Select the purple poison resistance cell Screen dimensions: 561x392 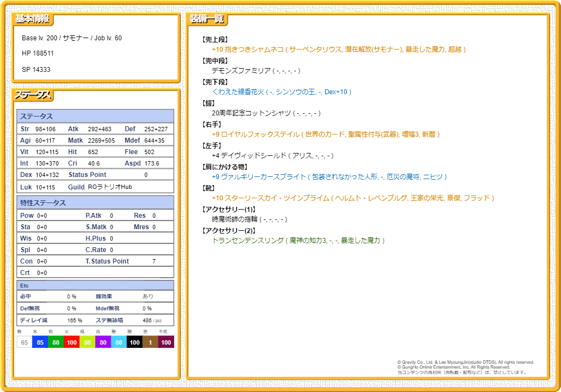[103, 342]
